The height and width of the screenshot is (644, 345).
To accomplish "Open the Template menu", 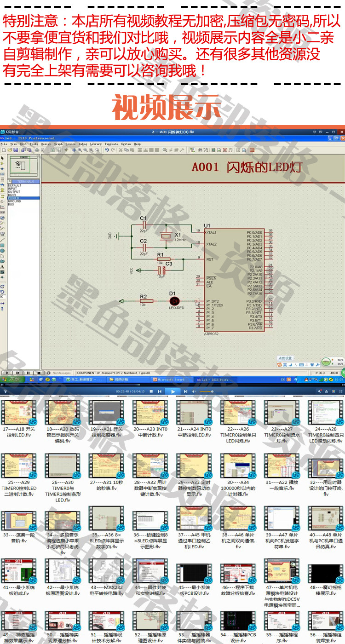I will tap(111, 144).
